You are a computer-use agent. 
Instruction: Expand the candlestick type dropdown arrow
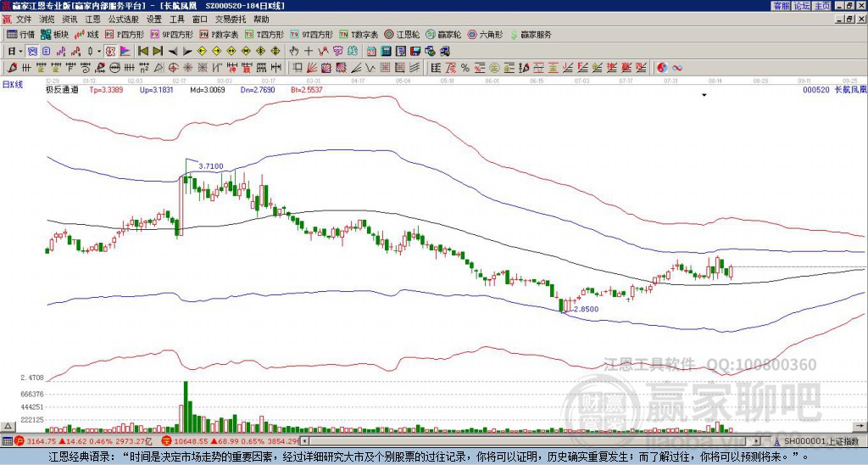[x=99, y=52]
